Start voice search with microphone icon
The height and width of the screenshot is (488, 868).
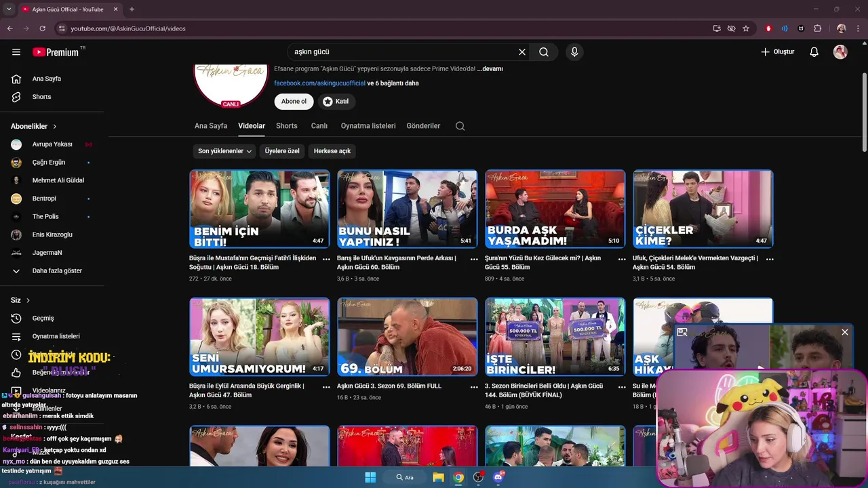pyautogui.click(x=574, y=52)
